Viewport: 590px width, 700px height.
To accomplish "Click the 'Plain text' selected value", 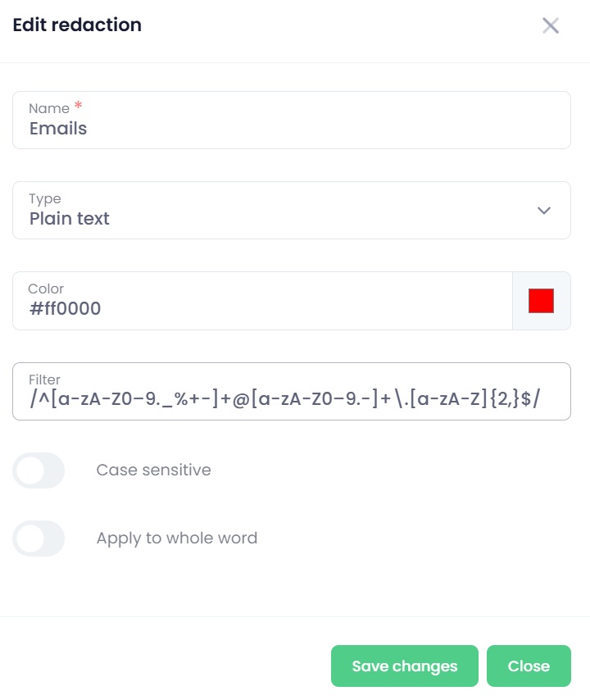I will pos(70,219).
